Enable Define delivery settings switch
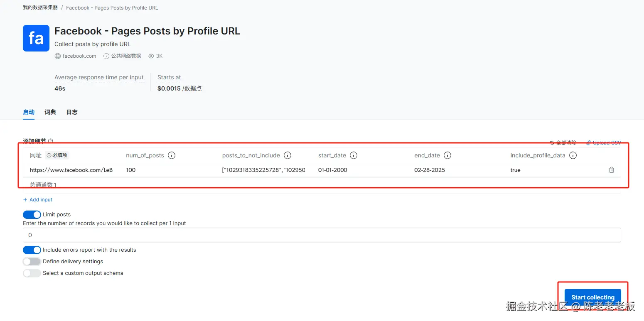The width and height of the screenshot is (644, 321). (32, 262)
